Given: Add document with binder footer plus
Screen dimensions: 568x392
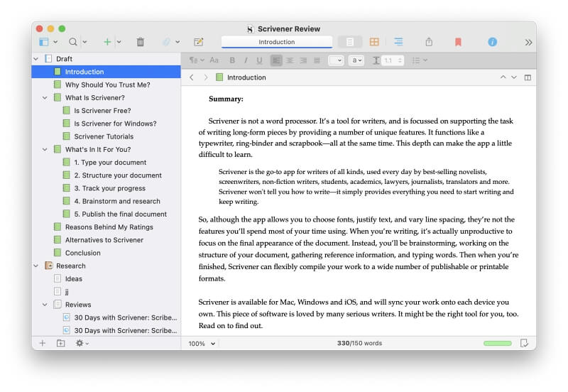Looking at the screenshot, I should (x=43, y=343).
